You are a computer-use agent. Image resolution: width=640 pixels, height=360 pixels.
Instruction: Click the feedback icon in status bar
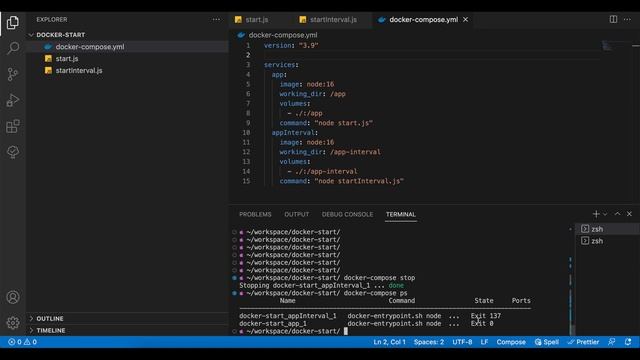[x=611, y=342]
